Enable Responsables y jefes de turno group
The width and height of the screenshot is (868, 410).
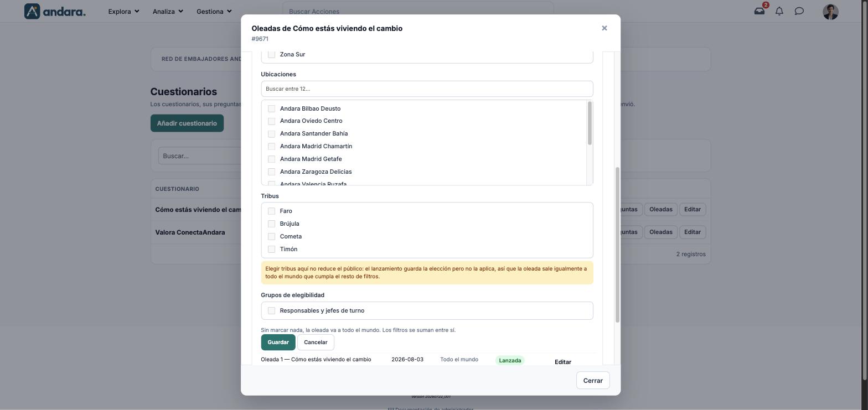pos(271,310)
